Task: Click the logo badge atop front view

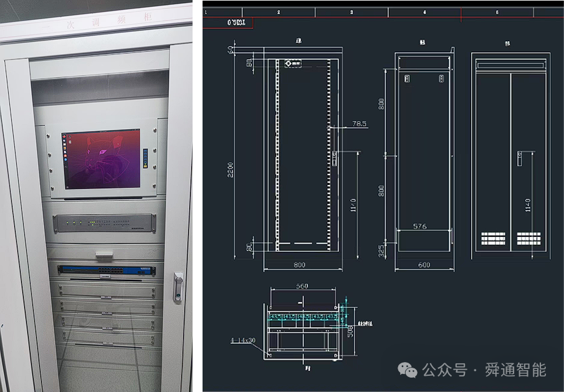Action: click(x=293, y=64)
